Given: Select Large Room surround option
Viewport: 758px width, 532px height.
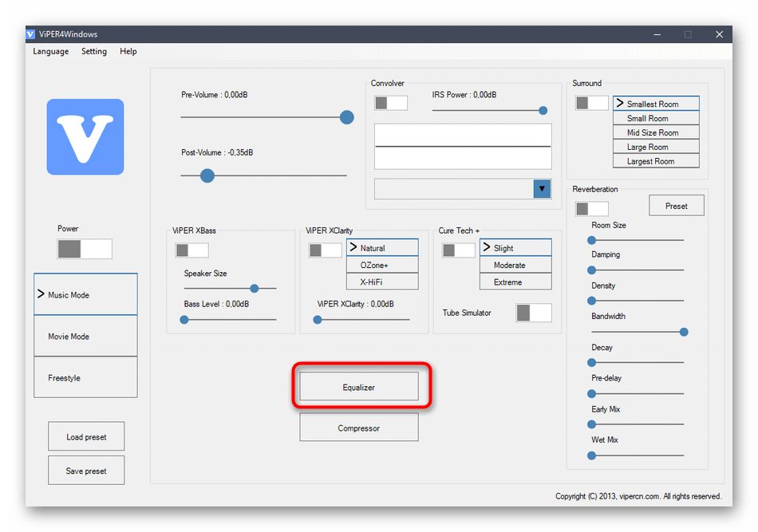Looking at the screenshot, I should pyautogui.click(x=656, y=147).
